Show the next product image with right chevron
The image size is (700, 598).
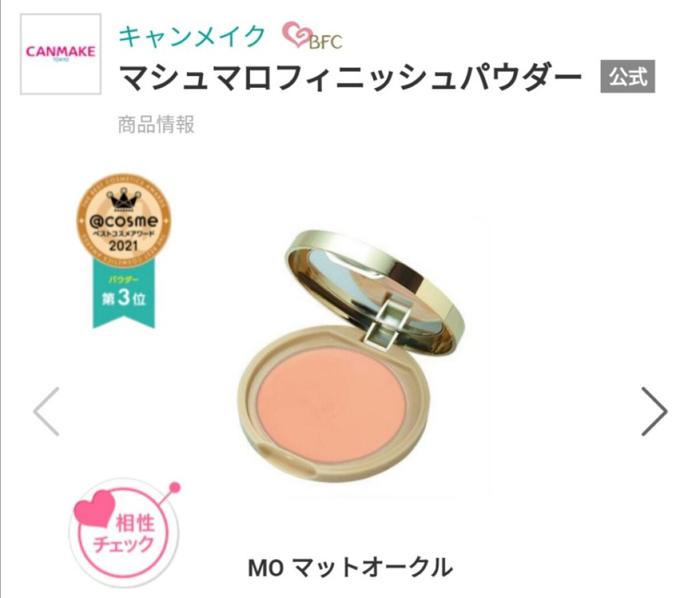(x=654, y=411)
